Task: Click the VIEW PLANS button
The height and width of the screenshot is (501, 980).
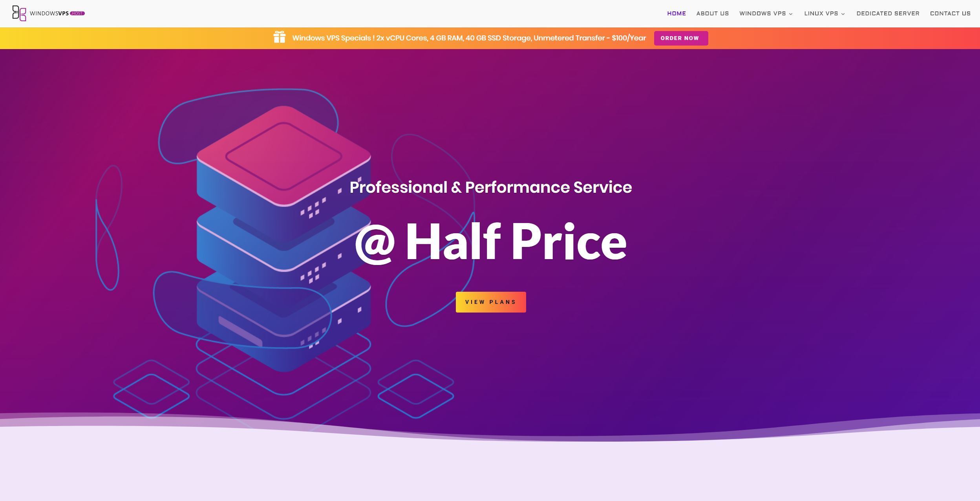Action: tap(491, 302)
